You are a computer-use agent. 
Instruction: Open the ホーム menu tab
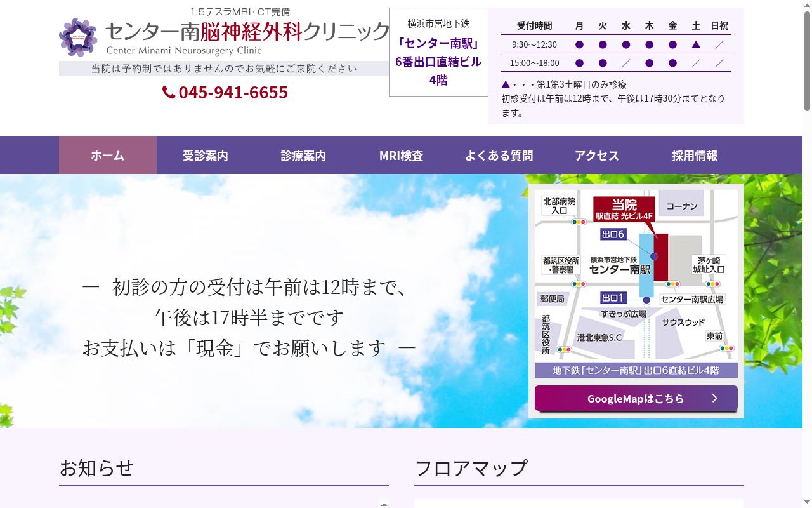(108, 155)
